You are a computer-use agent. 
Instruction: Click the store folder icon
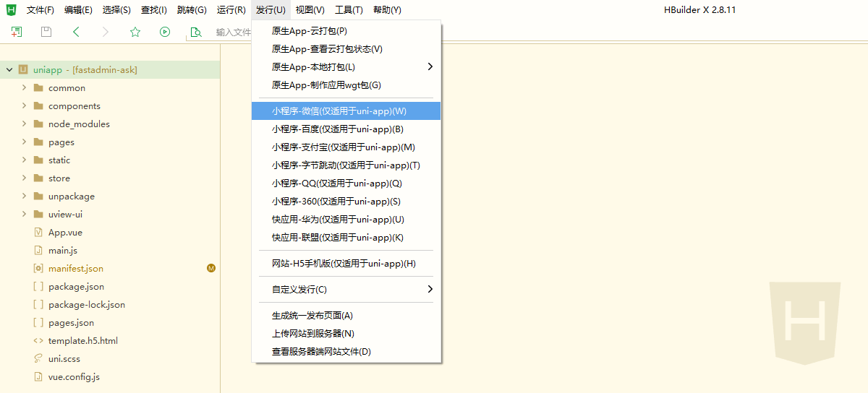point(38,178)
